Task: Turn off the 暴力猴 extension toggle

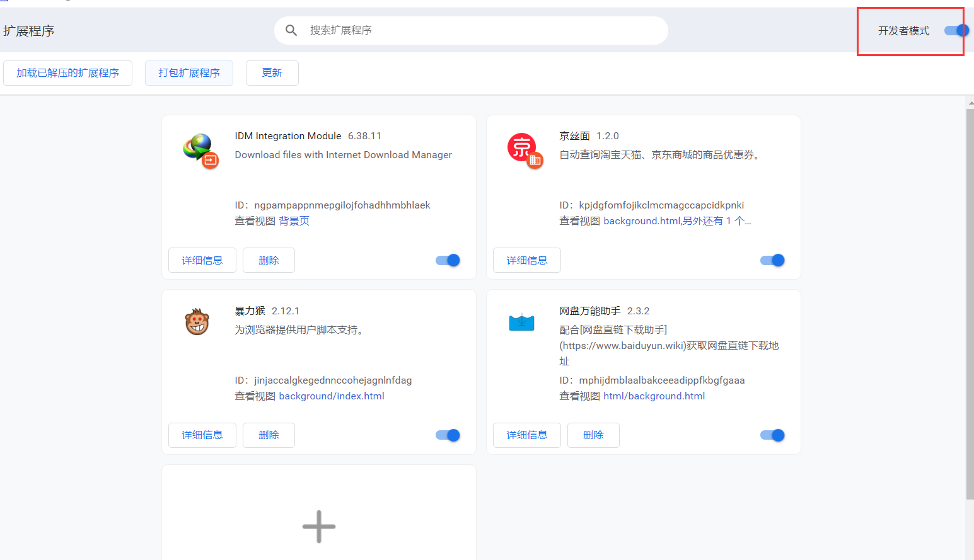Action: [x=448, y=435]
